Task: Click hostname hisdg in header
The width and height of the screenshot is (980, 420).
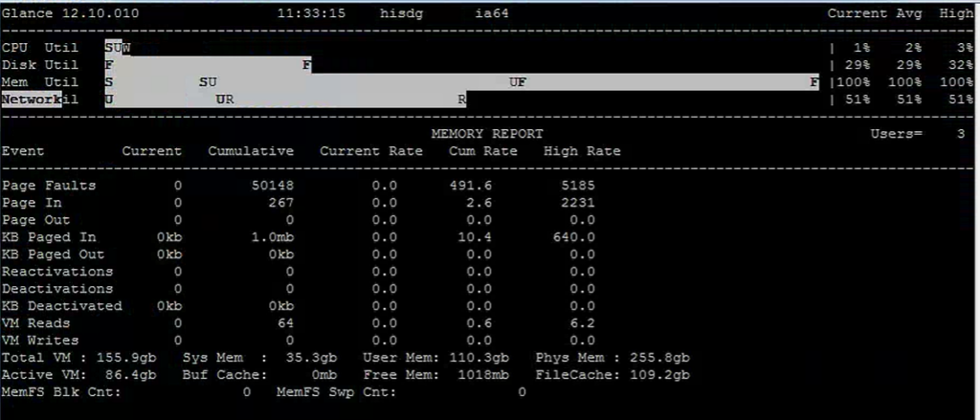Action: tap(401, 13)
